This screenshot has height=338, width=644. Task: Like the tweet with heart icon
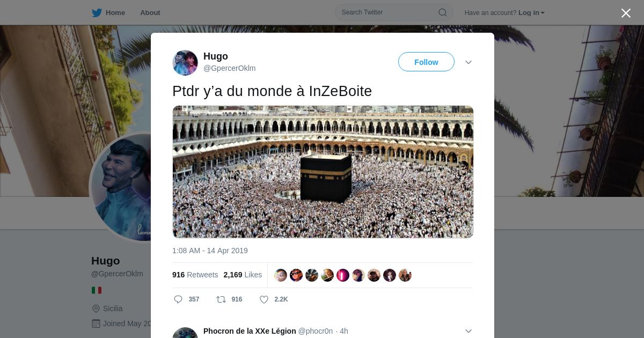point(264,299)
